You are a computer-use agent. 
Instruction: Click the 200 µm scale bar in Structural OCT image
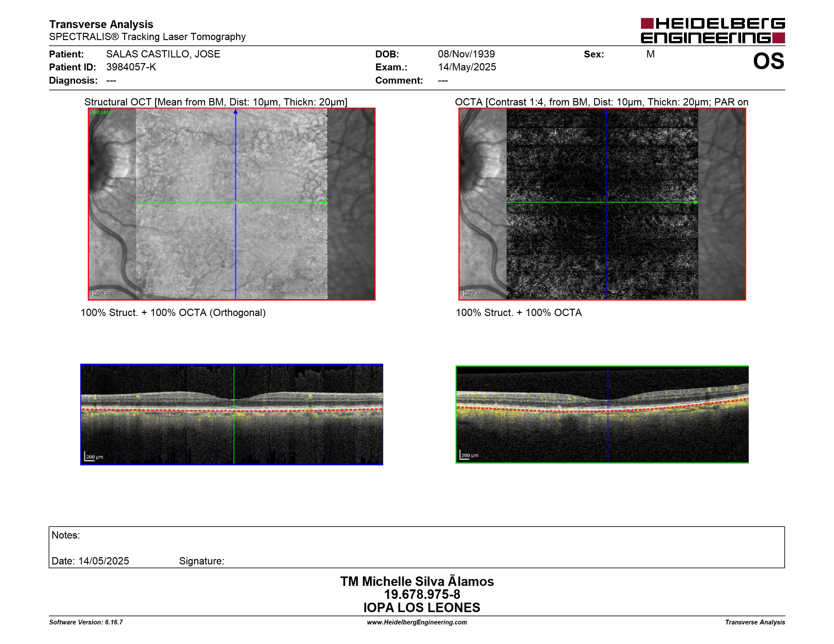[x=102, y=293]
